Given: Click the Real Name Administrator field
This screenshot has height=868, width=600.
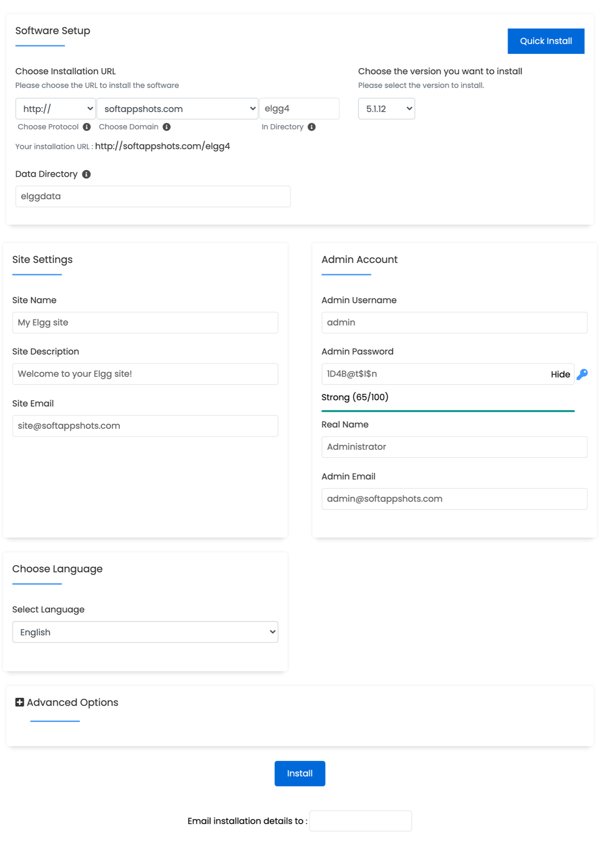Looking at the screenshot, I should [454, 447].
